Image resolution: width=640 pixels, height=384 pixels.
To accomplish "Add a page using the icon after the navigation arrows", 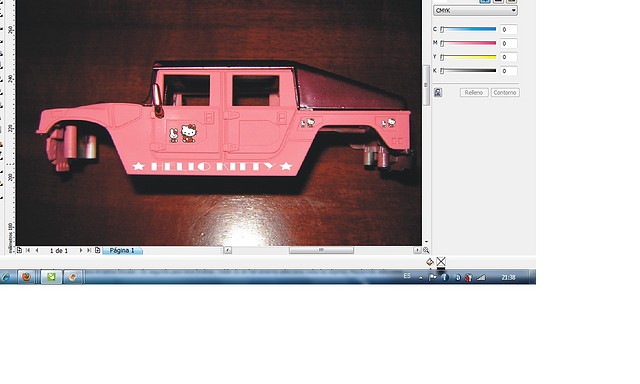I will tap(98, 250).
